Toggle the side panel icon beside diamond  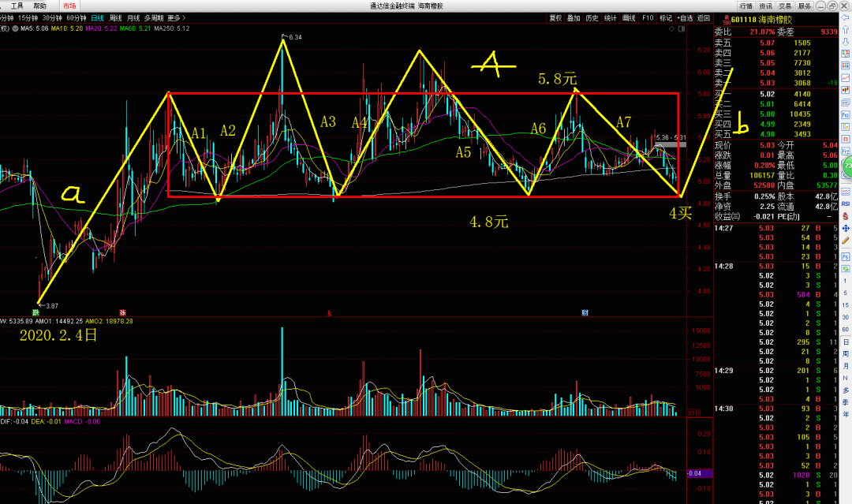click(682, 28)
